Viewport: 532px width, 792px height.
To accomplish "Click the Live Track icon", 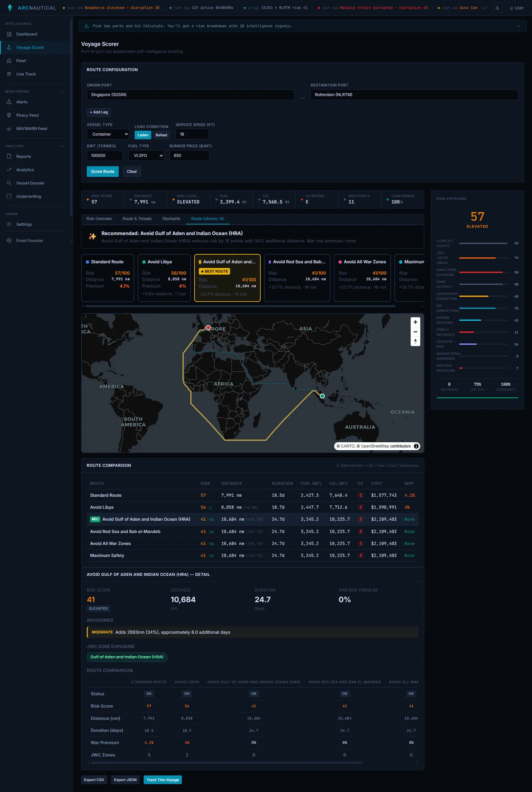I will 9,74.
